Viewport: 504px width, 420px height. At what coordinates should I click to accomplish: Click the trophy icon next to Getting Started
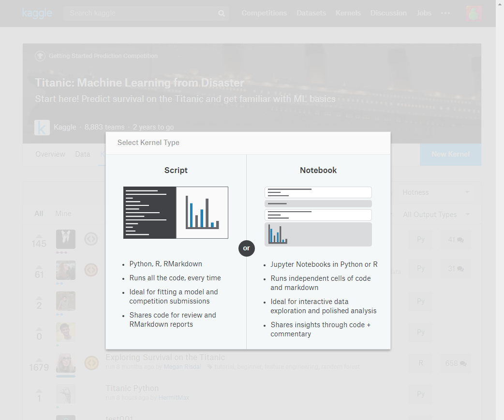coord(40,56)
